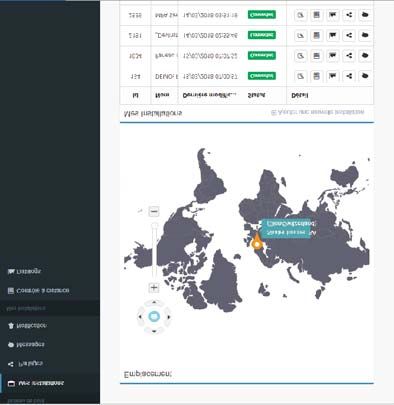Open sidebar item with cloud icon
Screen dimensions: 394x405
(x=50, y=344)
